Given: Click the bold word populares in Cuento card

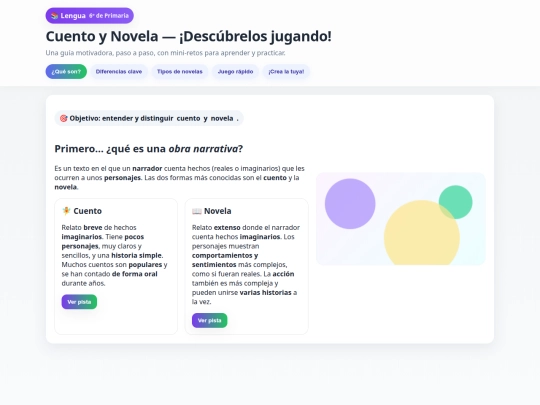Looking at the screenshot, I should (145, 264).
